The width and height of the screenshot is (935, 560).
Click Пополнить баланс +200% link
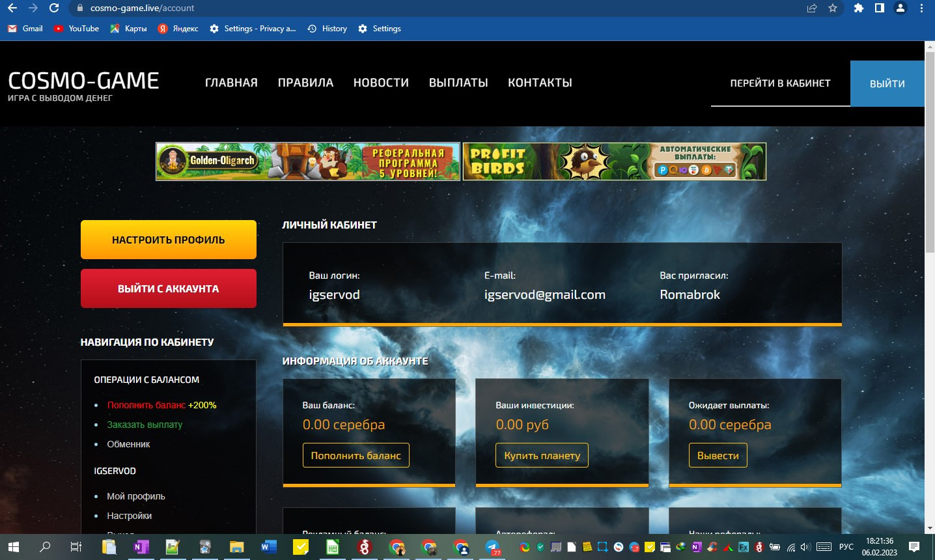[x=161, y=405]
